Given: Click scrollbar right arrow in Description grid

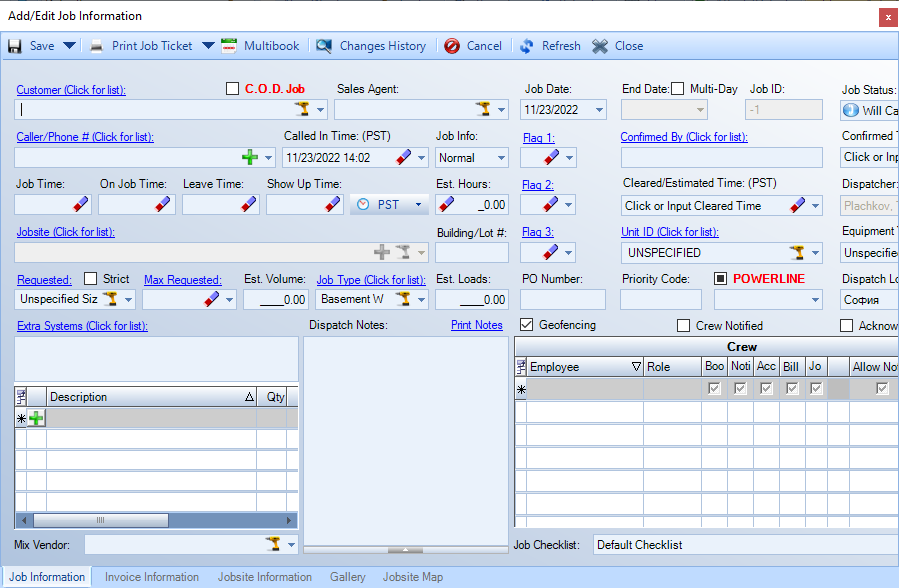Looking at the screenshot, I should [x=289, y=520].
